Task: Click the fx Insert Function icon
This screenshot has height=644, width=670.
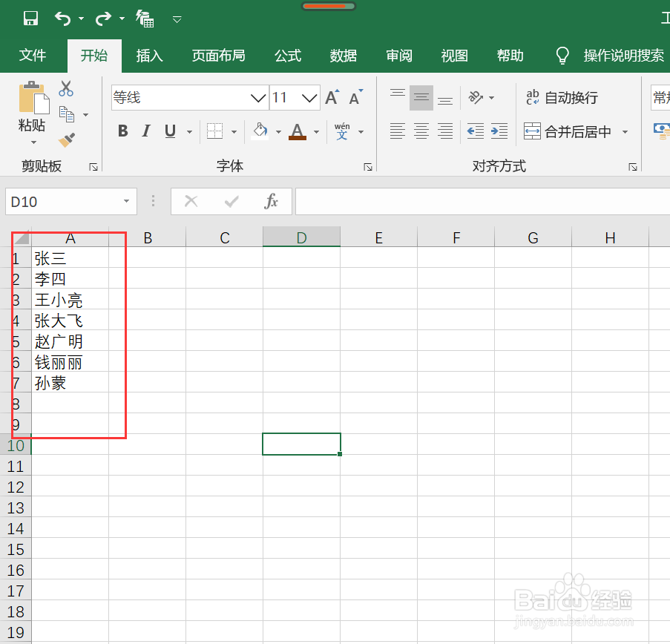Action: coord(271,201)
